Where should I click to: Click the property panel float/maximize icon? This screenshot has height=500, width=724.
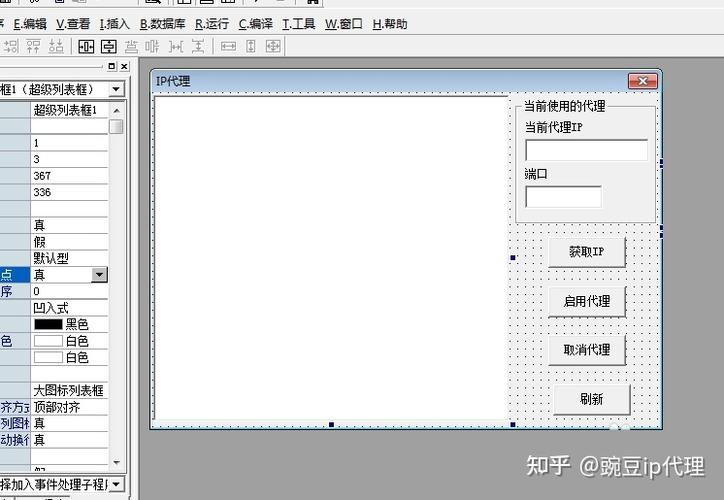[x=112, y=66]
